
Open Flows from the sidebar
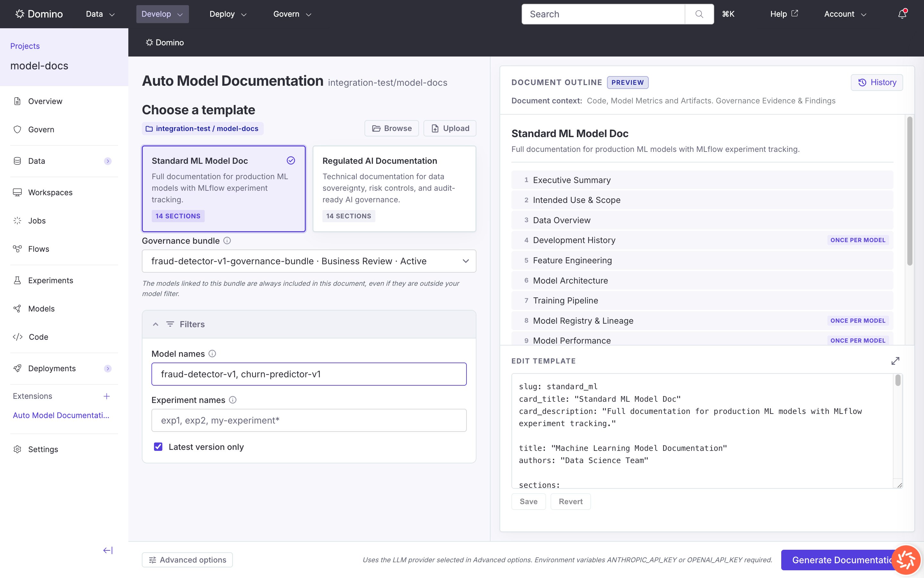[38, 249]
